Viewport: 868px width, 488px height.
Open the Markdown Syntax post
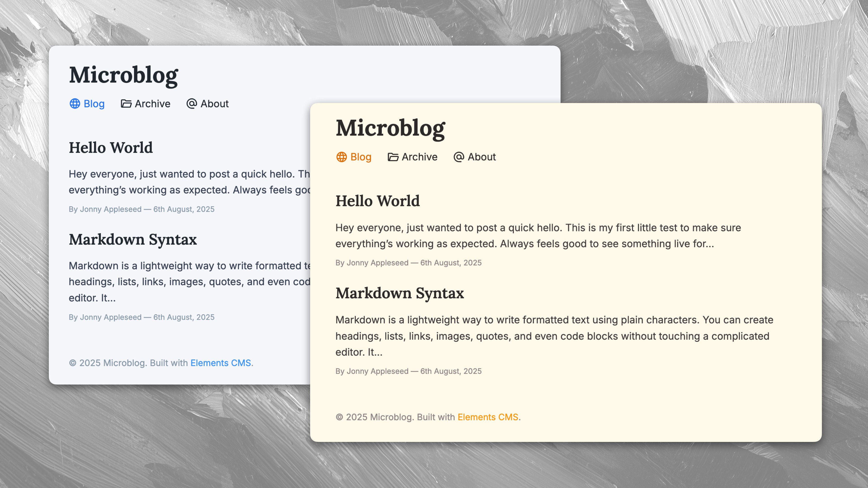pyautogui.click(x=400, y=293)
